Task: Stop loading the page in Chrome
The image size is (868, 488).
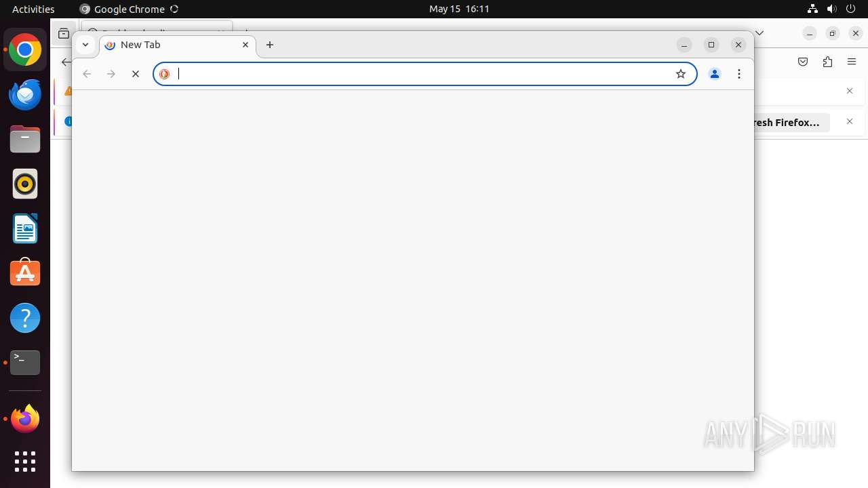Action: pos(136,74)
